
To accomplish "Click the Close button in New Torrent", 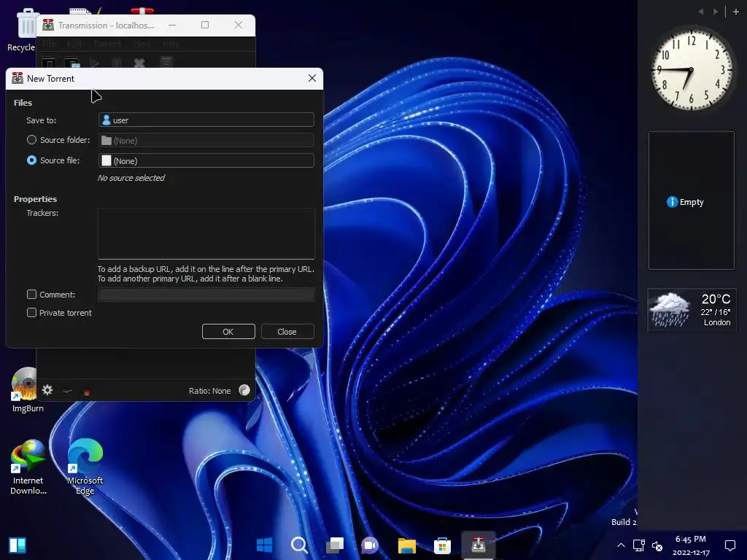I will click(287, 332).
